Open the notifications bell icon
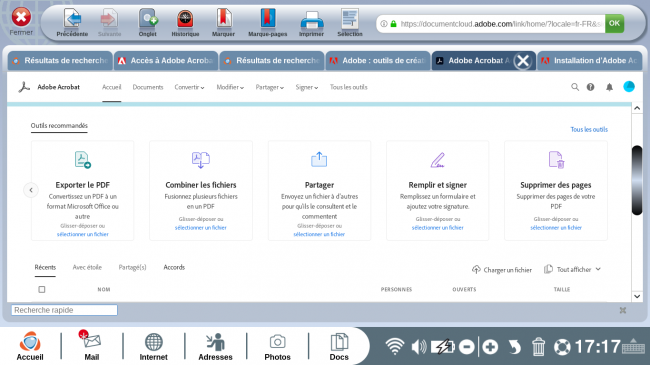This screenshot has width=650, height=365. [609, 87]
